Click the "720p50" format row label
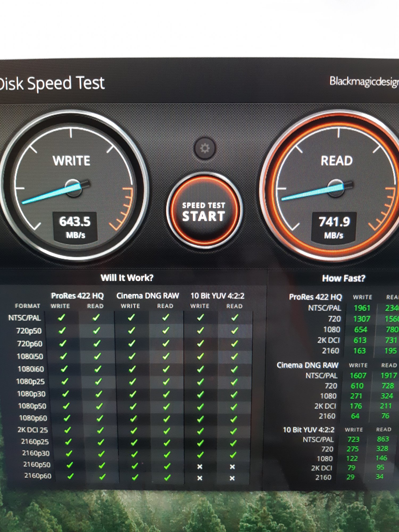Screen dimensions: 399x532 point(29,331)
